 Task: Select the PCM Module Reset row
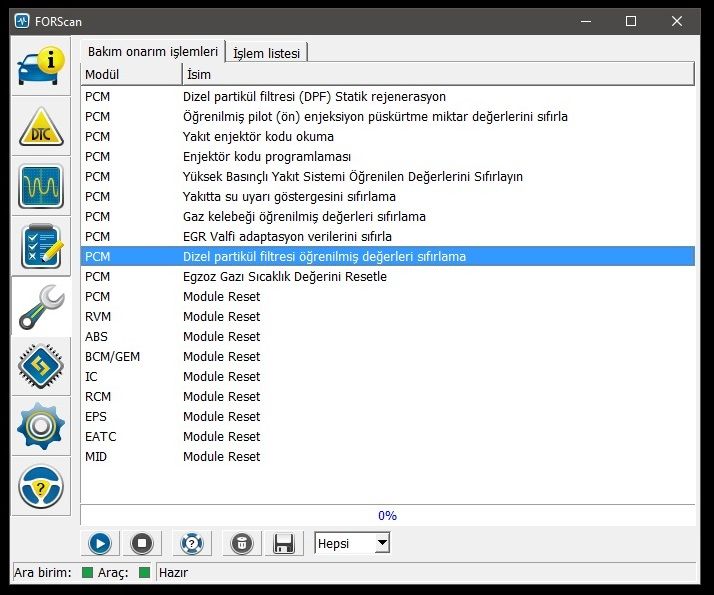[x=388, y=296]
